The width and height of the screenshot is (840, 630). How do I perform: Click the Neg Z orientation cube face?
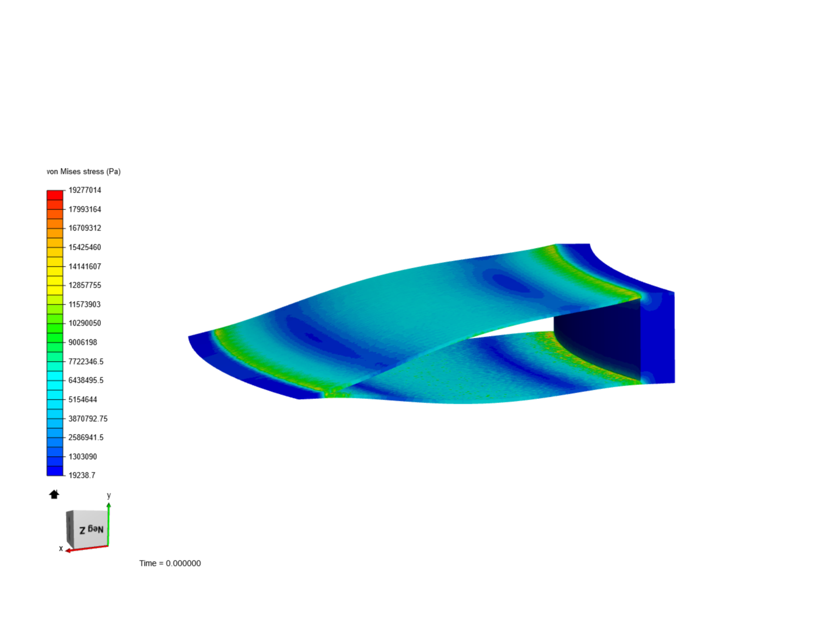click(92, 529)
